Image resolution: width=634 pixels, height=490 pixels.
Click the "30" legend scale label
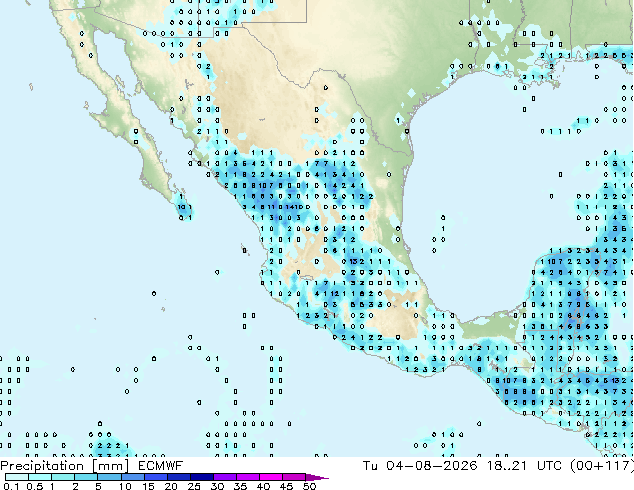pos(217,486)
